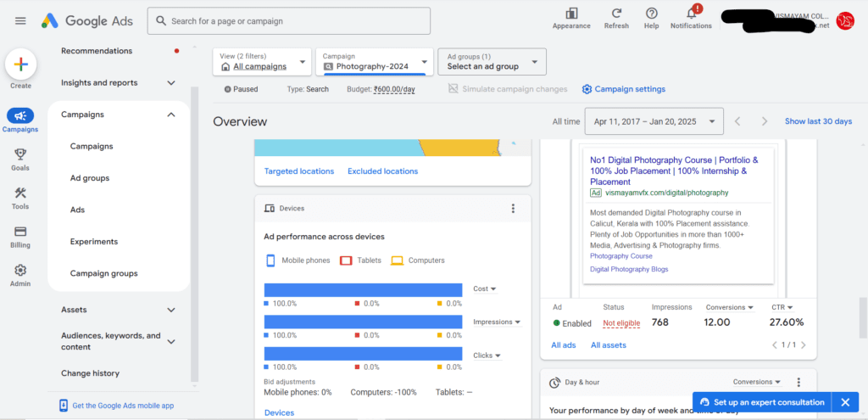Open the Appearance settings icon
Viewport: 868px width, 420px height.
571,14
